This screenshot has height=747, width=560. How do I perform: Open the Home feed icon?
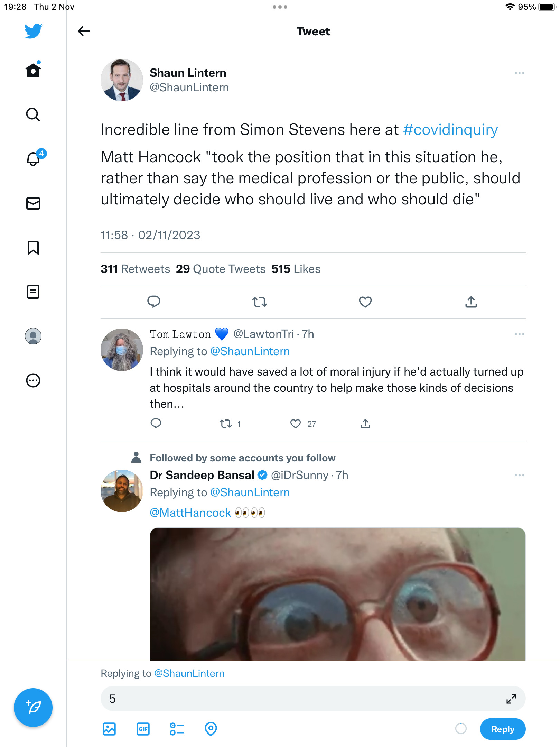33,70
